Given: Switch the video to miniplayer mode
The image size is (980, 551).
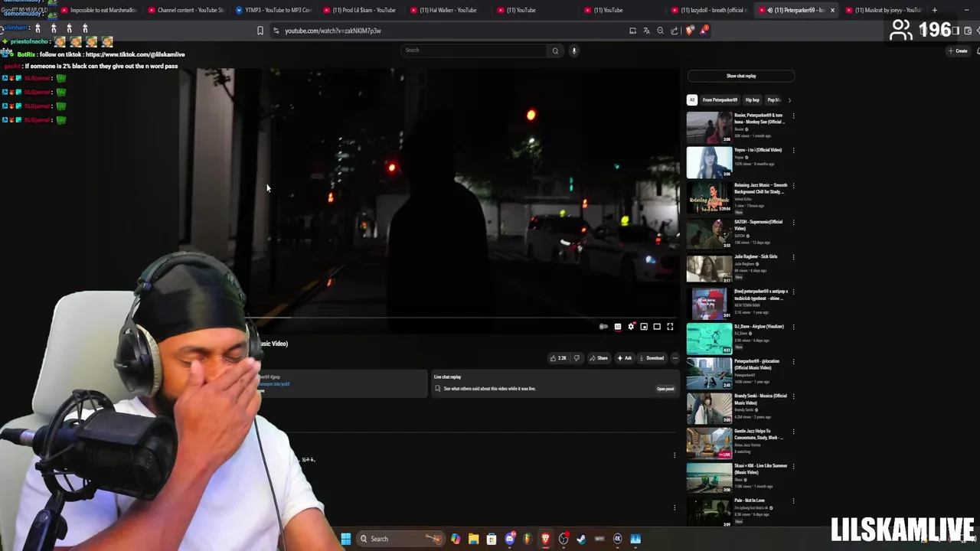Looking at the screenshot, I should pyautogui.click(x=644, y=327).
